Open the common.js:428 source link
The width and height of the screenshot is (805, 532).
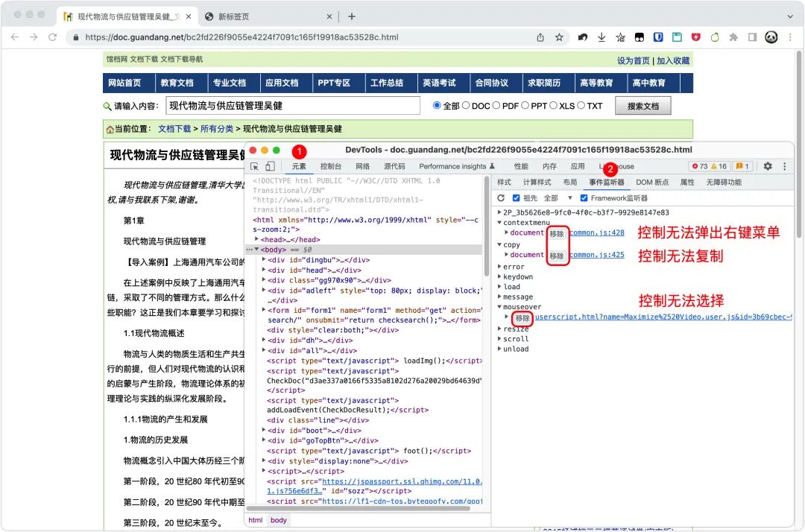point(597,232)
